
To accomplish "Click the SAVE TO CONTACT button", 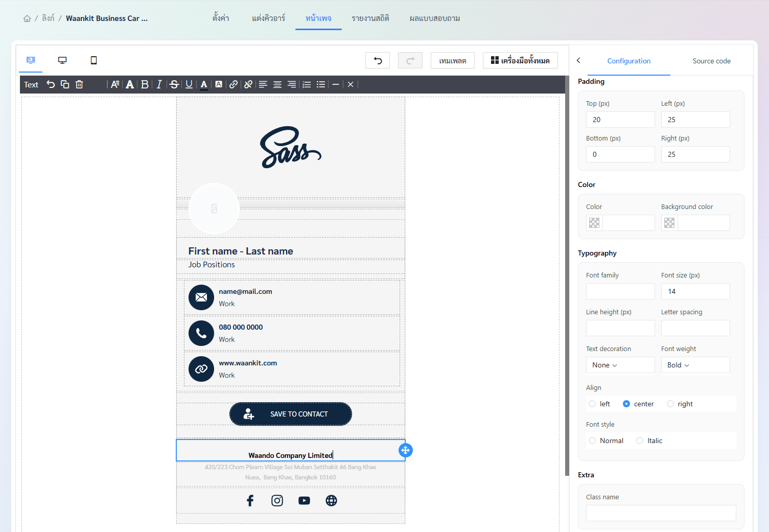I will pyautogui.click(x=291, y=414).
